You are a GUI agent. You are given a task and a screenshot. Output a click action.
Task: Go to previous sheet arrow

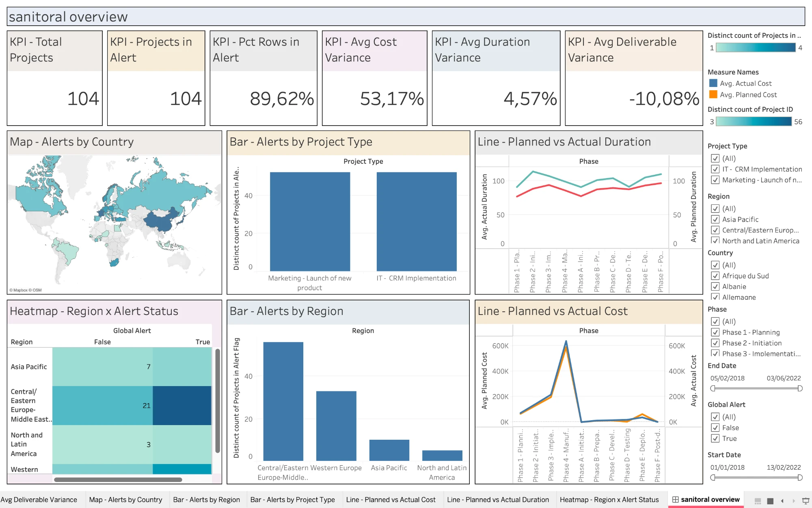pyautogui.click(x=782, y=501)
